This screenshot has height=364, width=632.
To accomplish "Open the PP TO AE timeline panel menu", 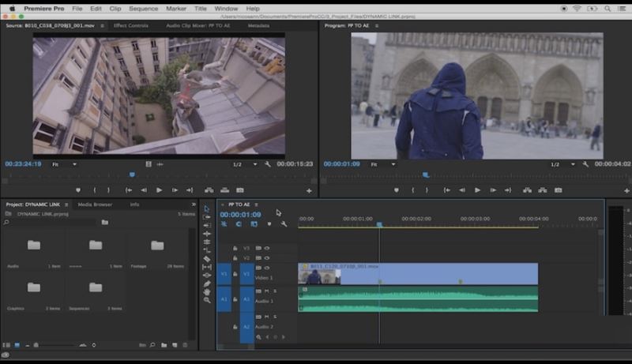I will point(256,205).
